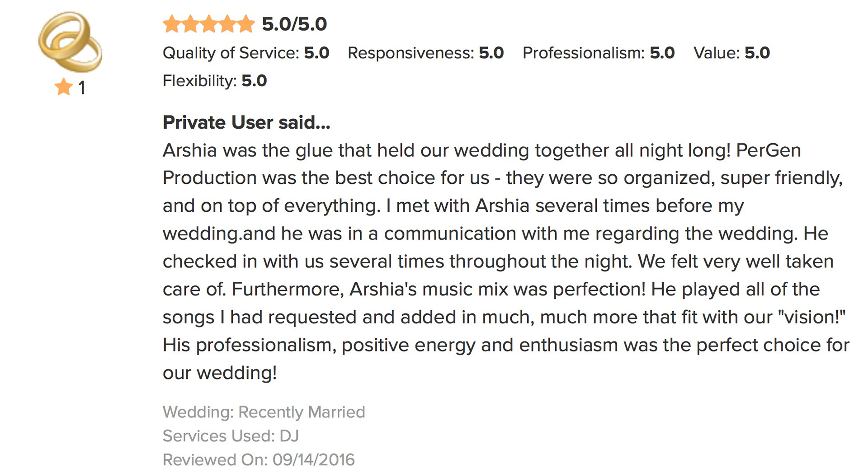This screenshot has width=868, height=472.
Task: Click the 5.0/5.0 overall score text
Action: tap(294, 24)
